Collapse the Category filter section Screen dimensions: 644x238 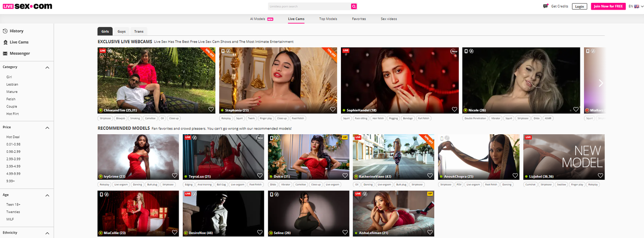(x=47, y=68)
